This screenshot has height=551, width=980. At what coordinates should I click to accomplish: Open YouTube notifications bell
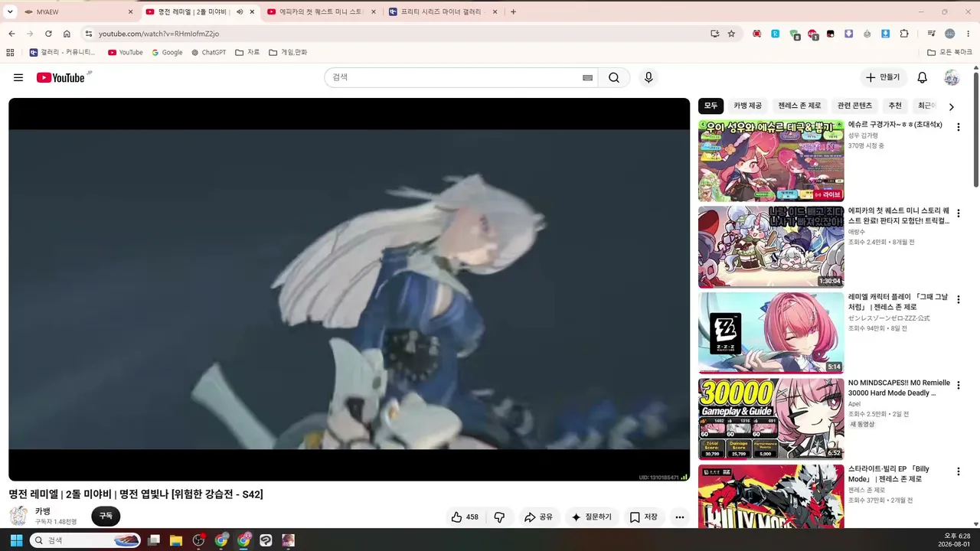[x=923, y=77]
